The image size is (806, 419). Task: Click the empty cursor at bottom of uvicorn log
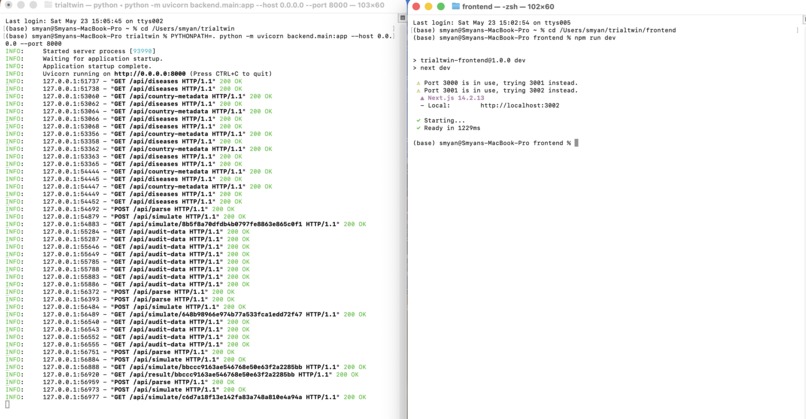tap(7, 405)
